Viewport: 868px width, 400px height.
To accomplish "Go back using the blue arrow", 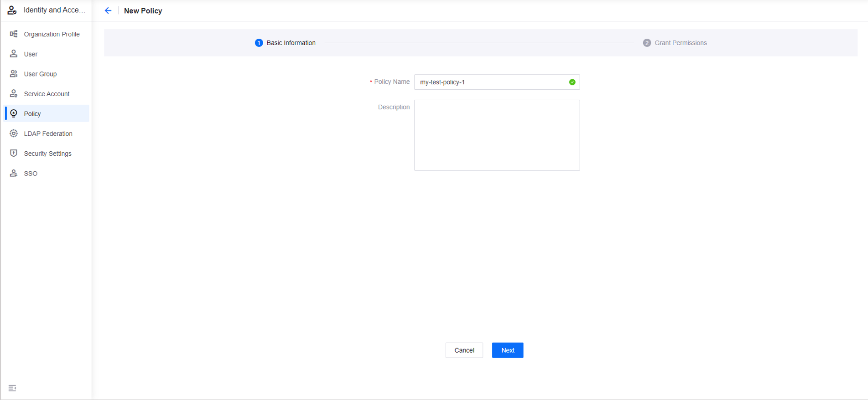I will pos(108,10).
